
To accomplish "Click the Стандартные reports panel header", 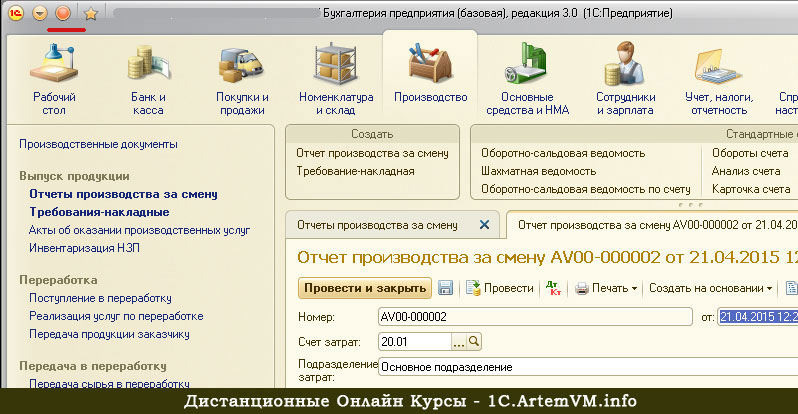I will (x=634, y=134).
